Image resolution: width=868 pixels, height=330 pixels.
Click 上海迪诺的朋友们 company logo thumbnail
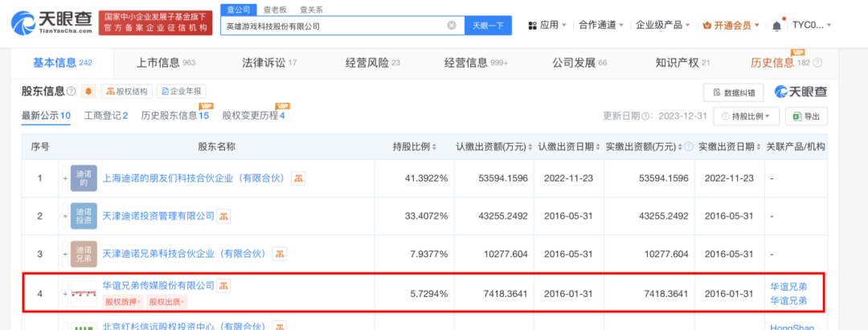pyautogui.click(x=84, y=178)
